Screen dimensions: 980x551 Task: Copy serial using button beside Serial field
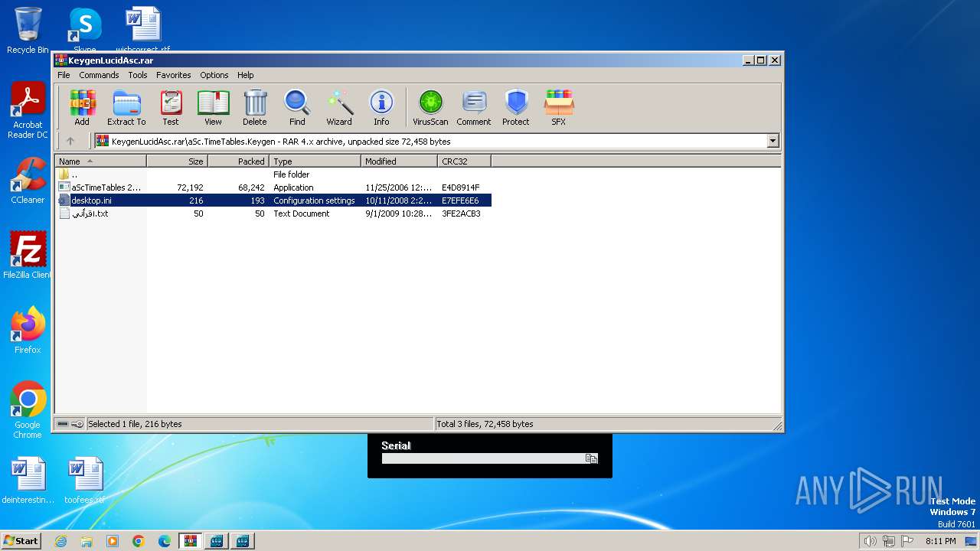click(x=591, y=458)
